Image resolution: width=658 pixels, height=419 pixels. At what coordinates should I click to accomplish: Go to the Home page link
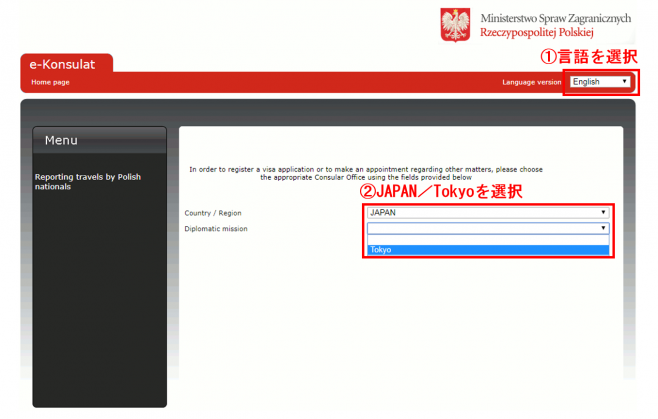click(x=50, y=82)
